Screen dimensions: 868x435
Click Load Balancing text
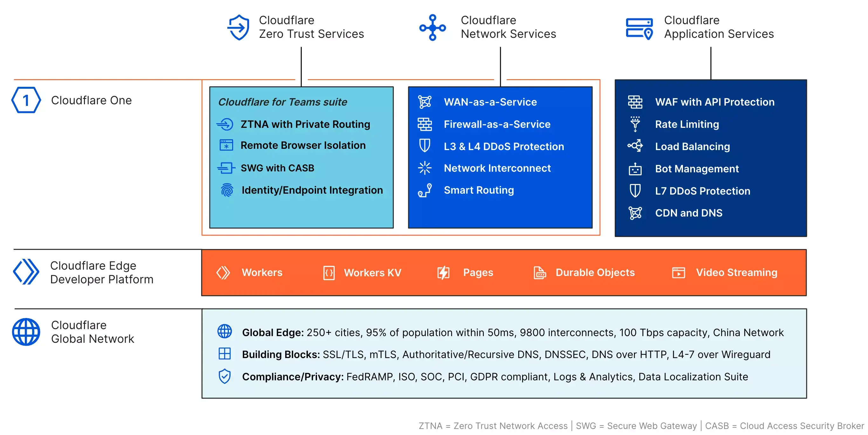pos(692,146)
